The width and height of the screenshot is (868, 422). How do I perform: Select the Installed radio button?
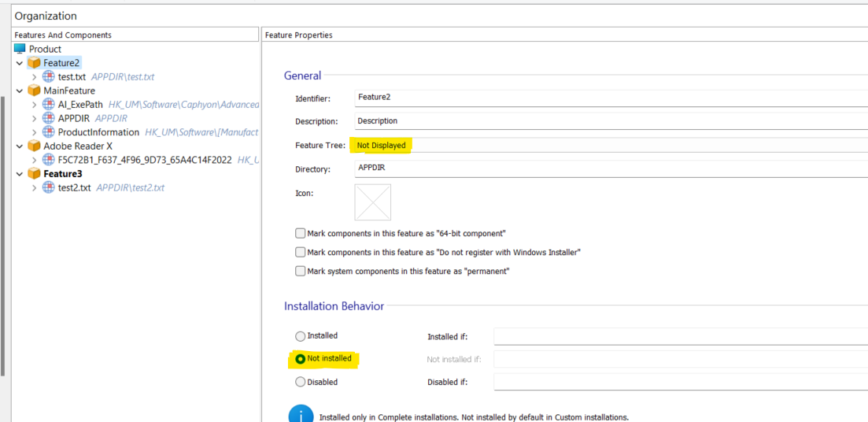[x=301, y=336]
